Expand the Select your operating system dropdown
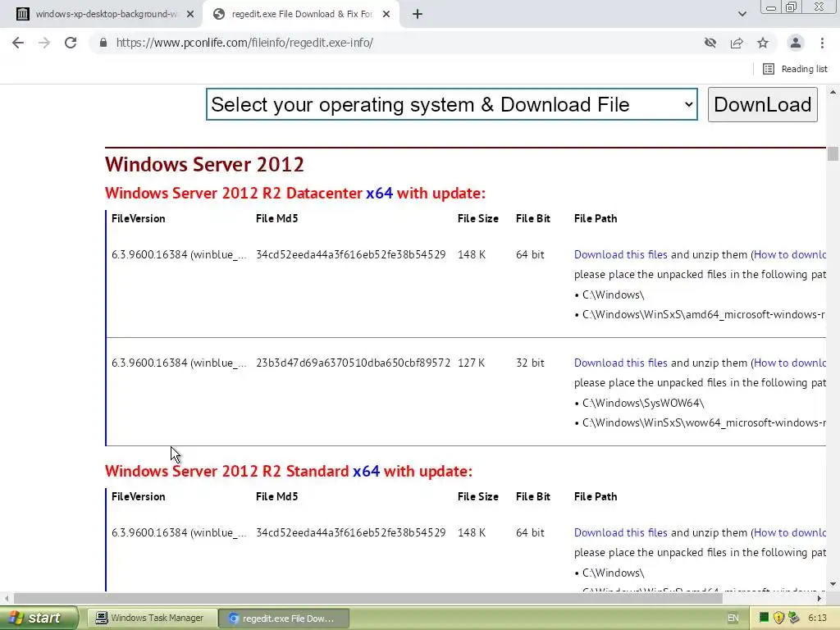Viewport: 840px width, 630px height. tap(452, 104)
